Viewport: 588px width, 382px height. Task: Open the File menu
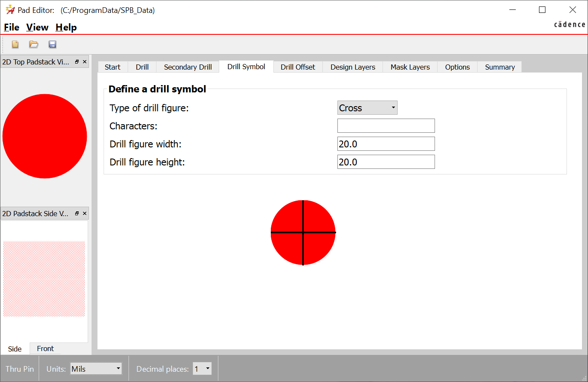click(12, 27)
